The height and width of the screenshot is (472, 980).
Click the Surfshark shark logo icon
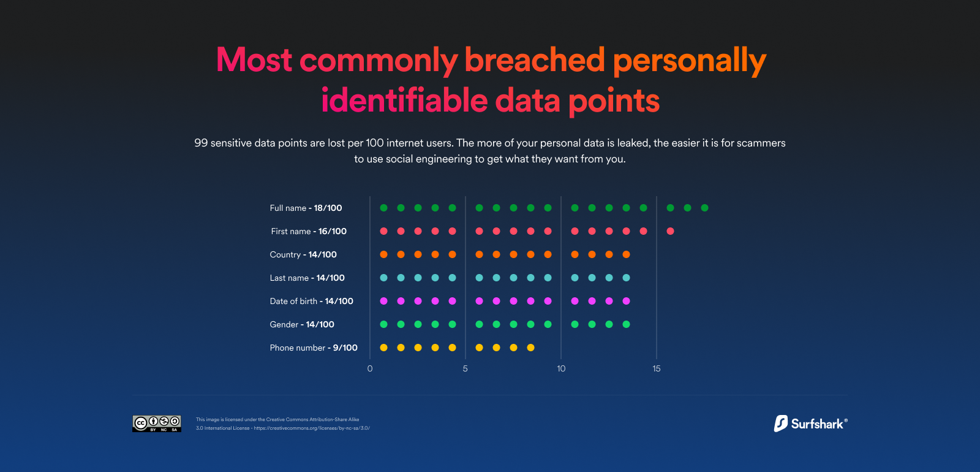coord(780,424)
